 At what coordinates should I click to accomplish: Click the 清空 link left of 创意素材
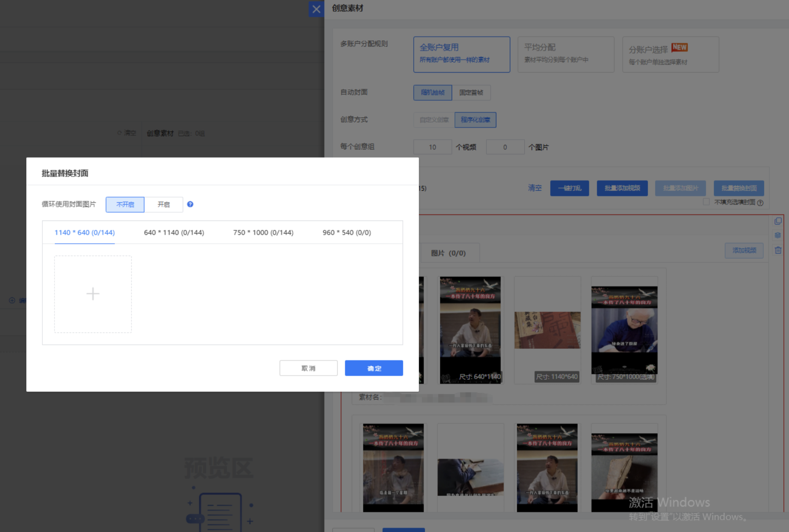point(127,133)
